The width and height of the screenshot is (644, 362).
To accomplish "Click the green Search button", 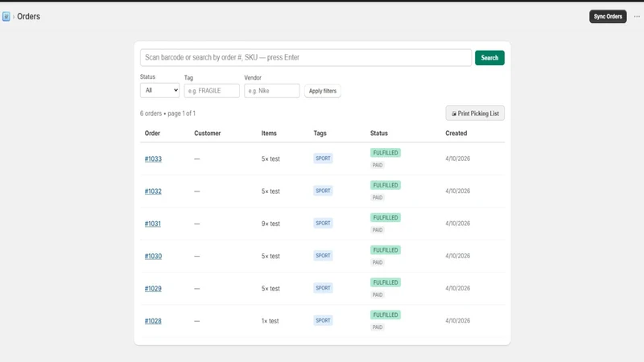I will 489,58.
